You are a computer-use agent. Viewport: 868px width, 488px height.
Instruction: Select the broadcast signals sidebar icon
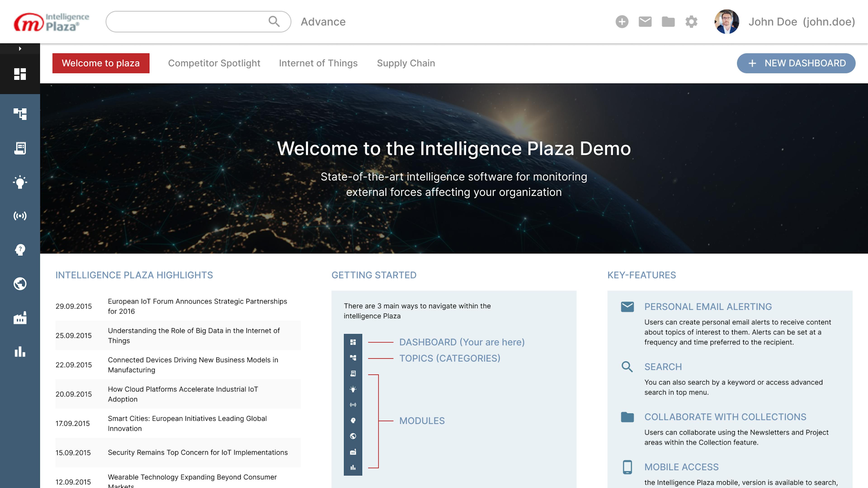(x=20, y=216)
